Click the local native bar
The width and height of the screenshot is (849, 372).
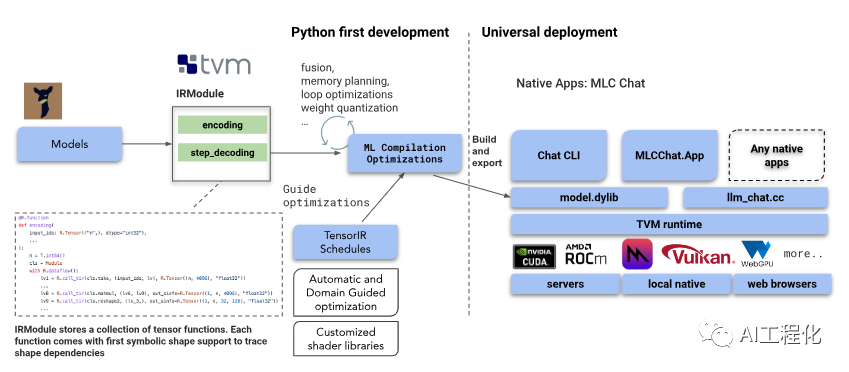coord(676,284)
